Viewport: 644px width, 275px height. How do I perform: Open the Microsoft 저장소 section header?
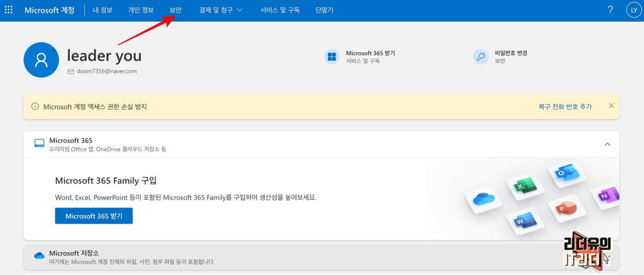tap(321, 257)
